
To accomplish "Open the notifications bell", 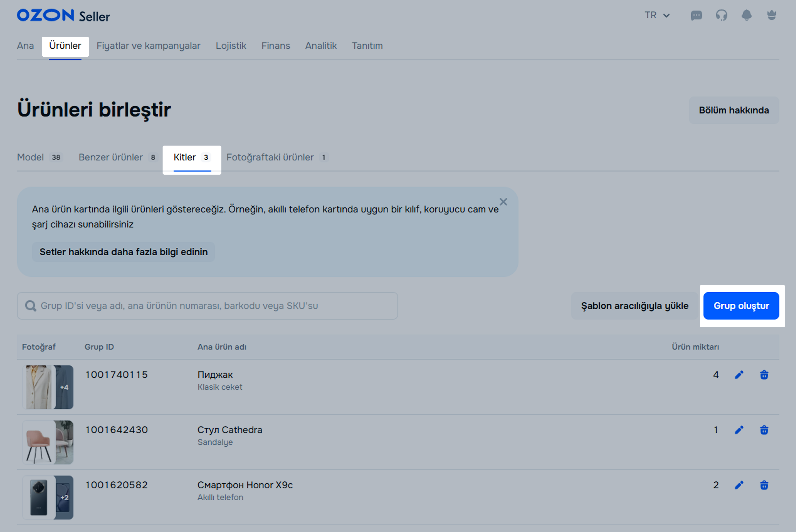I will [x=746, y=15].
